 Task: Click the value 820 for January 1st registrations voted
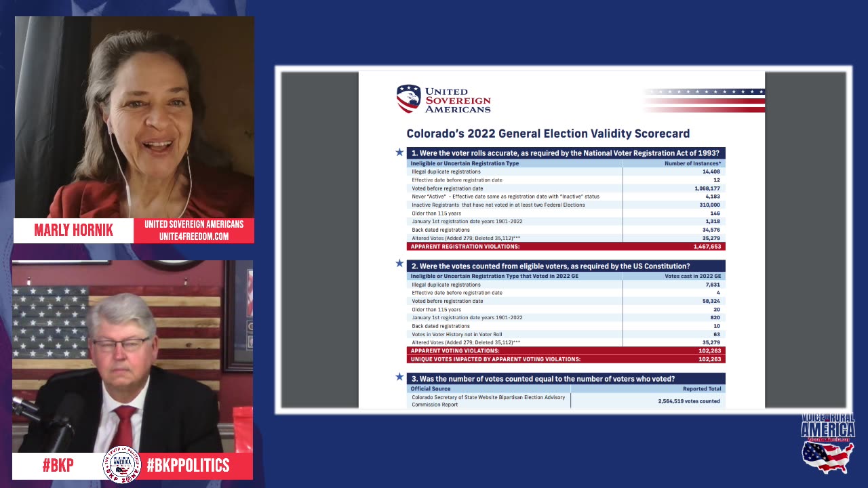(x=715, y=317)
